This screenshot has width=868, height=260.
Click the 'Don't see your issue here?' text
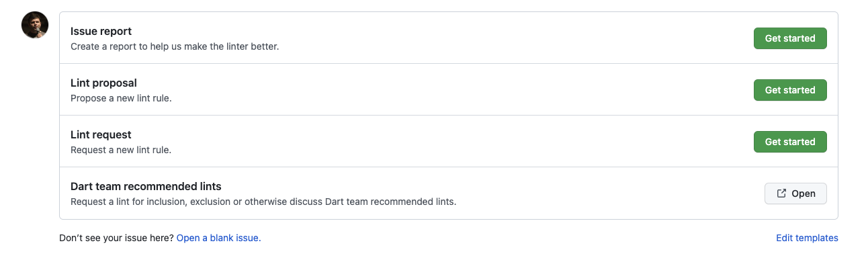tap(116, 238)
